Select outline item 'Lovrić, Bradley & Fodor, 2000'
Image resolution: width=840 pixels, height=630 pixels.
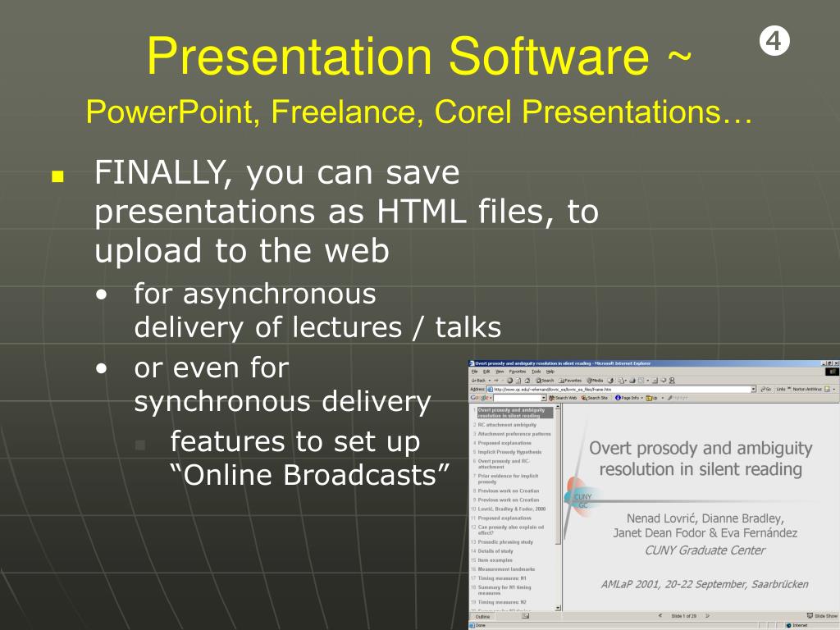click(x=512, y=509)
